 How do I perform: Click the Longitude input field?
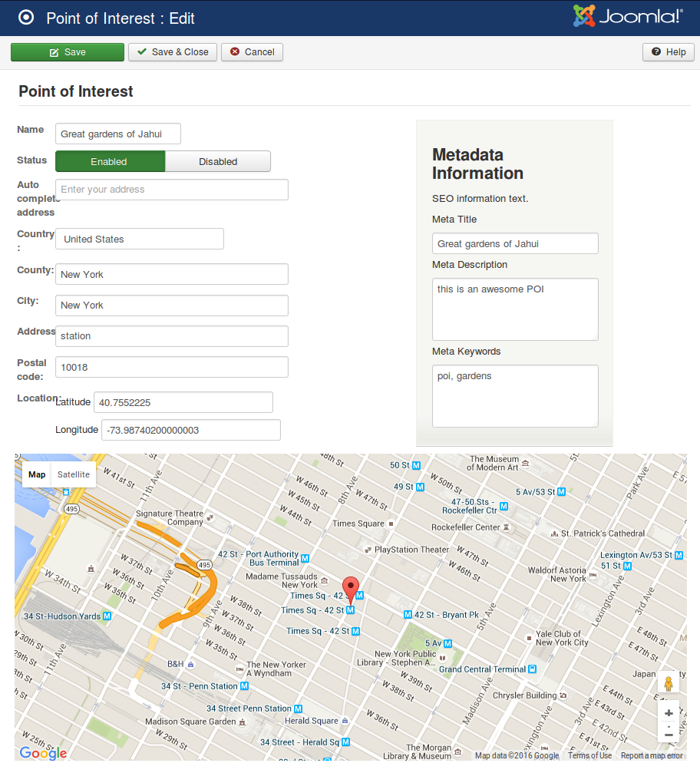pos(191,430)
